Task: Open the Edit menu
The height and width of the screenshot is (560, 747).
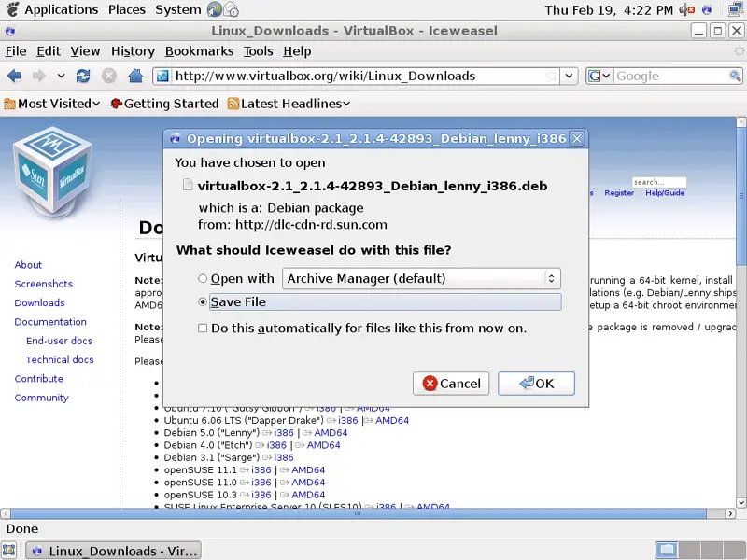Action: coord(49,51)
